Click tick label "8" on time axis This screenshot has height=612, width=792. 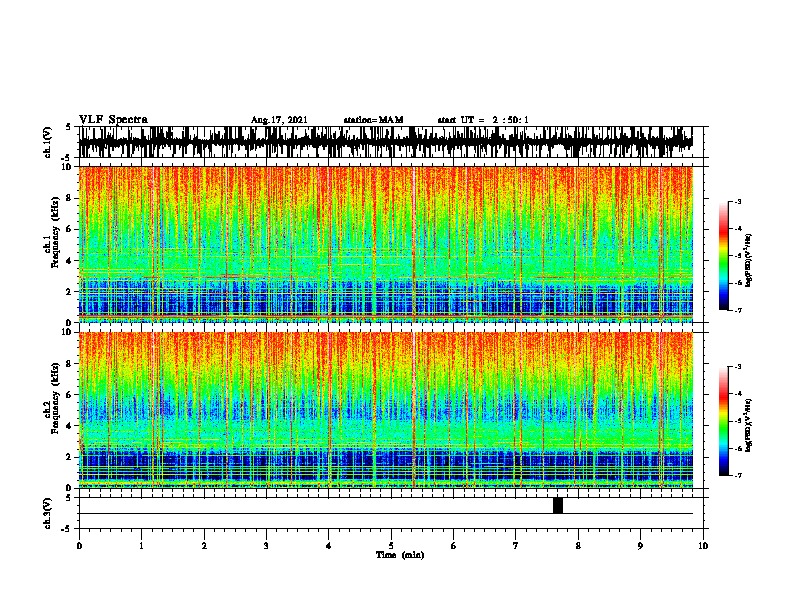click(578, 546)
